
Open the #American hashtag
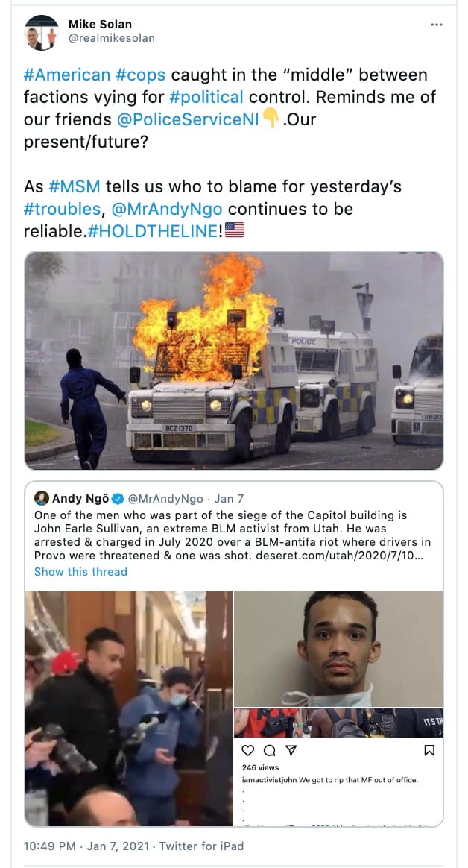coord(67,75)
